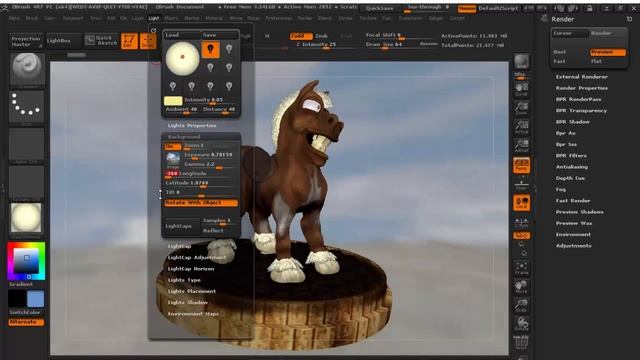
Task: Open the current brush thumbnail
Action: pos(27,70)
